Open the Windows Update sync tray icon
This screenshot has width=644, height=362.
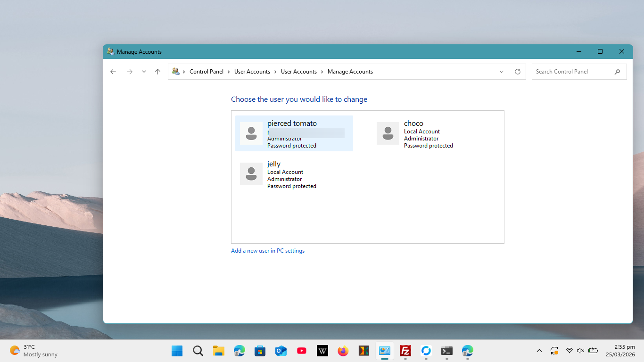tap(554, 351)
